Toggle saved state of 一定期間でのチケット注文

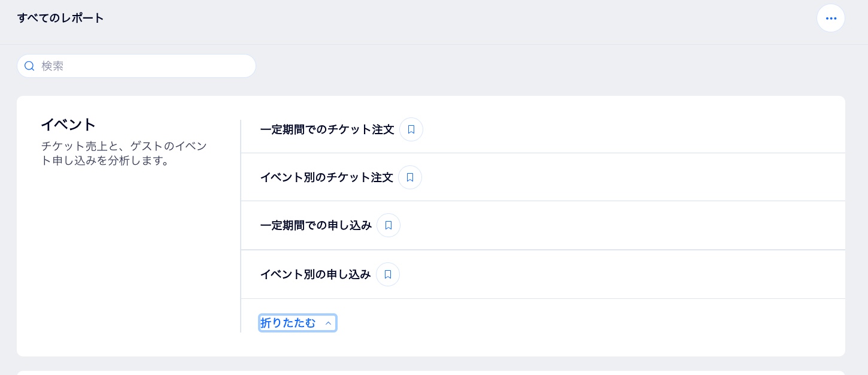pyautogui.click(x=411, y=129)
